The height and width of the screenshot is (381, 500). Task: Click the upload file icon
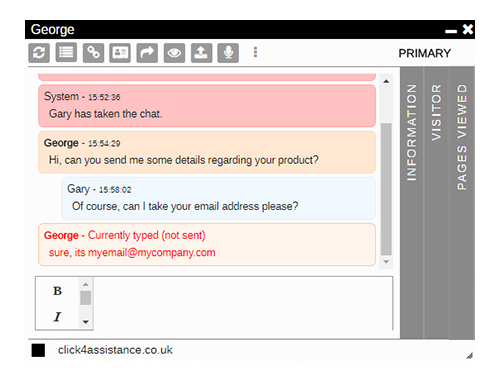tap(201, 53)
